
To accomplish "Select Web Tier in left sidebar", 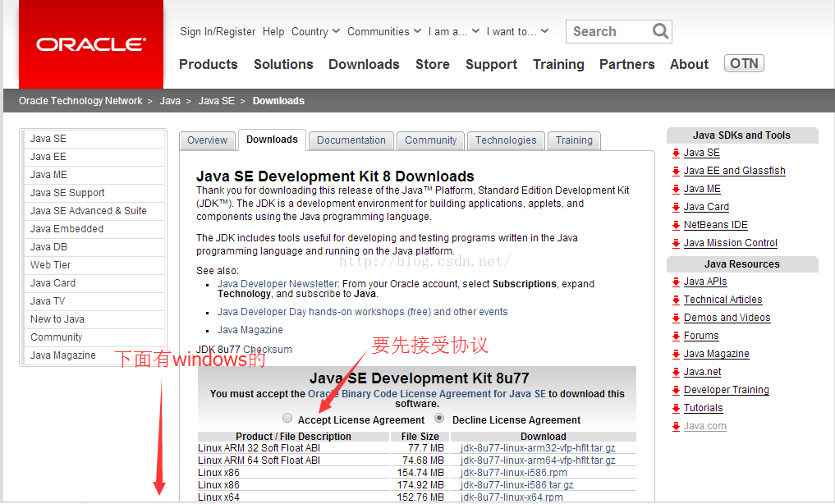I will (94, 266).
